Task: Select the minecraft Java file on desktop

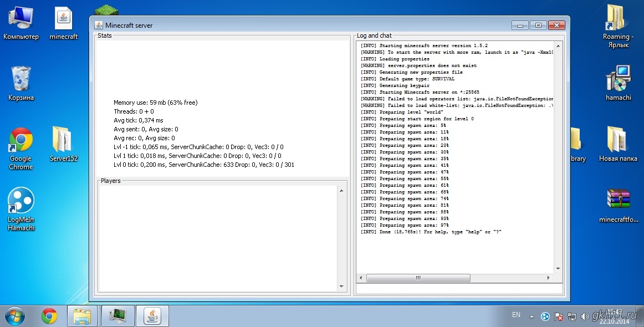Action: point(64,23)
